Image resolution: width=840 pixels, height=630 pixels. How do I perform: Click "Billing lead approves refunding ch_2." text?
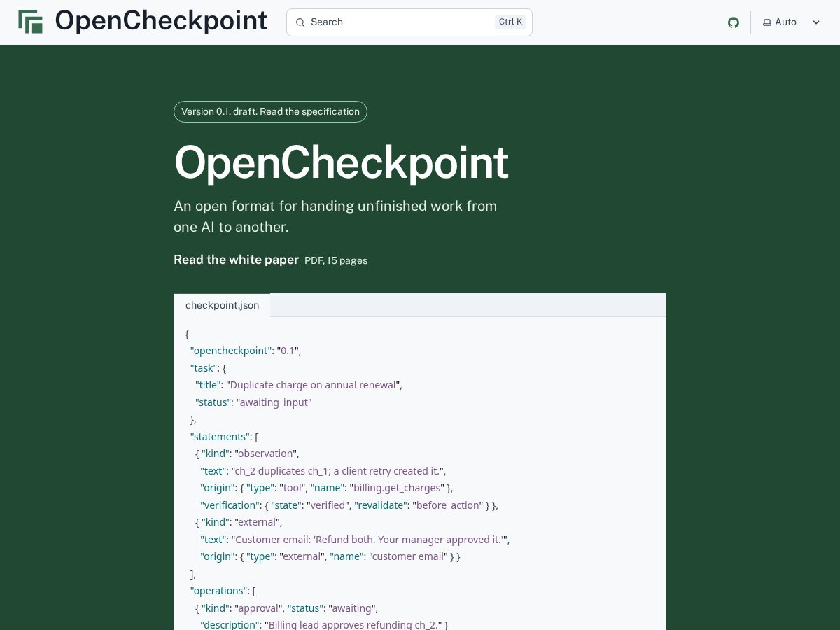point(353,624)
